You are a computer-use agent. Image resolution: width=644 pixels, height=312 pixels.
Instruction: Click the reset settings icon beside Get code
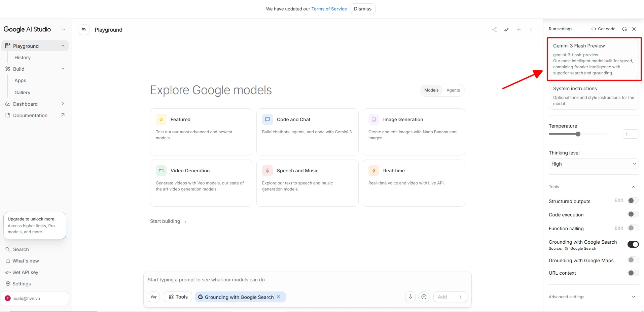pos(624,29)
